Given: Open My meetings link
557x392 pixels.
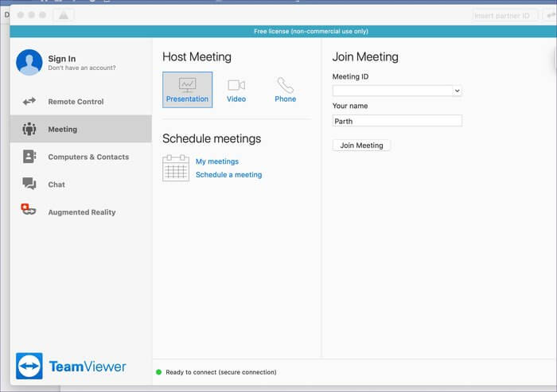Looking at the screenshot, I should pos(217,161).
